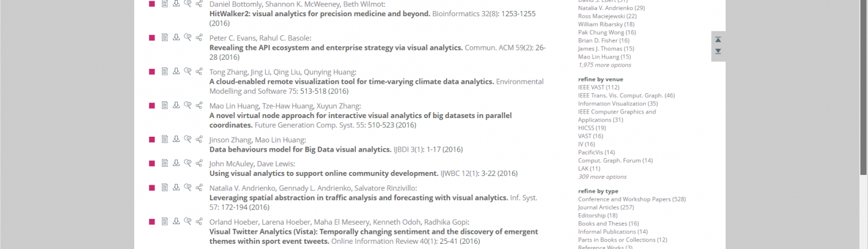The height and width of the screenshot is (249, 868).
Task: Click ask others icon for Visual Twitter Analytics paper
Action: coord(187,221)
